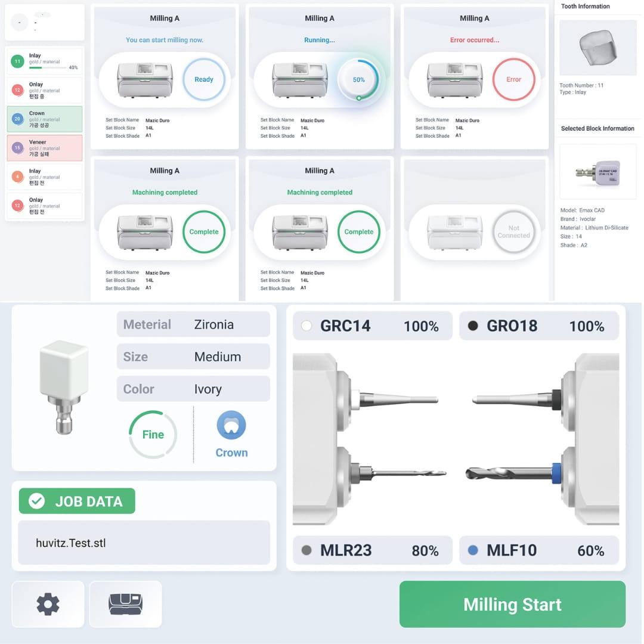Click the Emax CAD block thumbnail
Viewport: 644px width, 644px height.
(x=597, y=172)
